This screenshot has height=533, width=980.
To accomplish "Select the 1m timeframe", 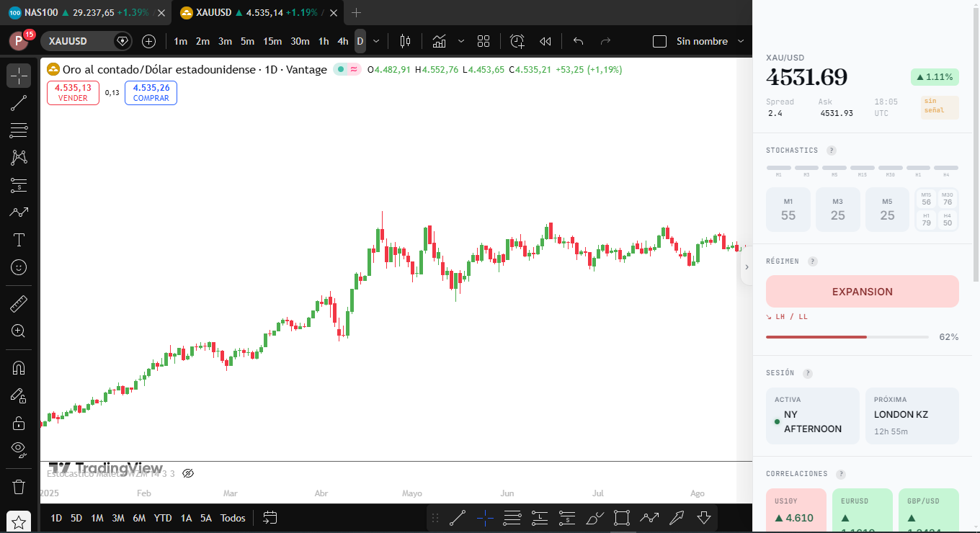I will pos(181,41).
